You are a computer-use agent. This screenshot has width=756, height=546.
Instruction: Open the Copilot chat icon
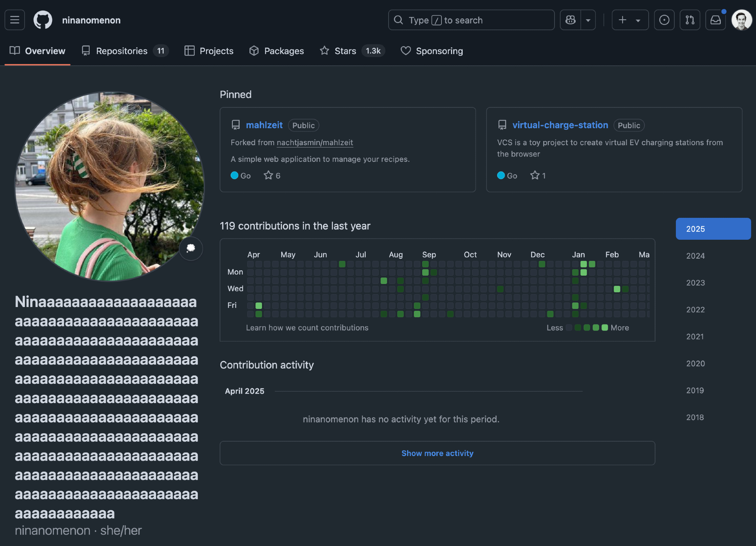pos(570,20)
